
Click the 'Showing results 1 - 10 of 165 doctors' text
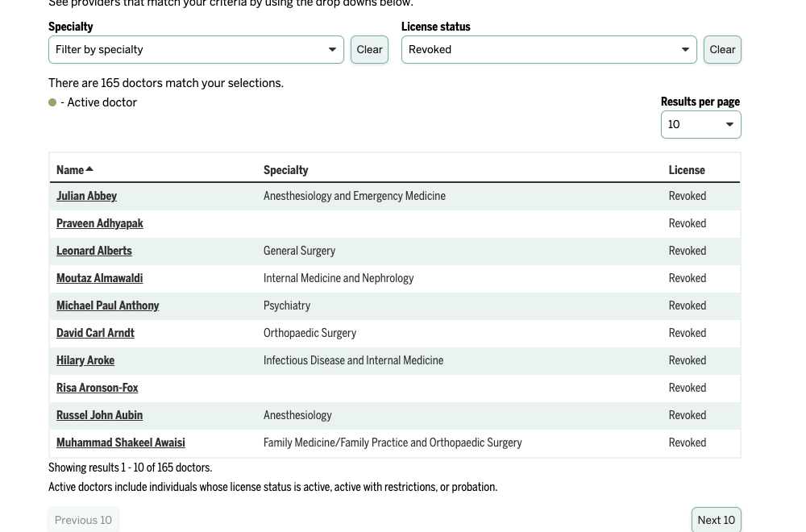(x=130, y=468)
